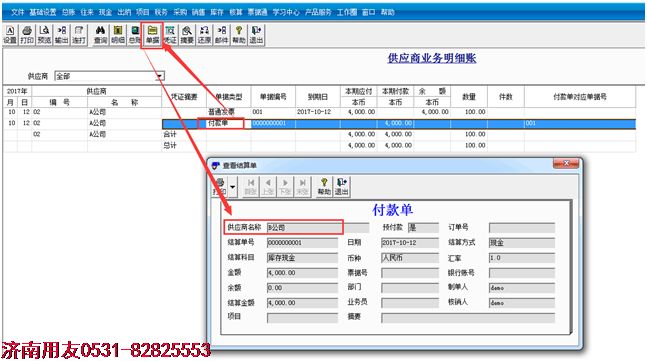Open the 核算 menu
Screen dimensions: 647x361
236,12
